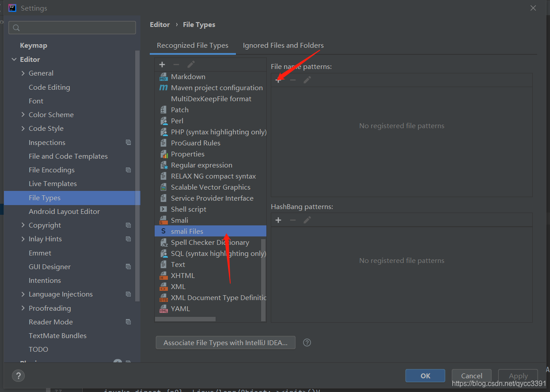Click the Markdown file type icon
The image size is (550, 392).
coord(163,77)
